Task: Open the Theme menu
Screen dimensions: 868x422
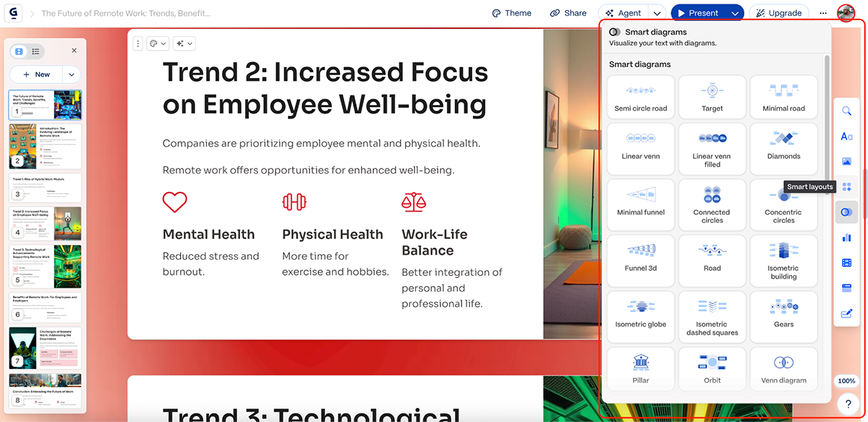Action: [x=511, y=13]
